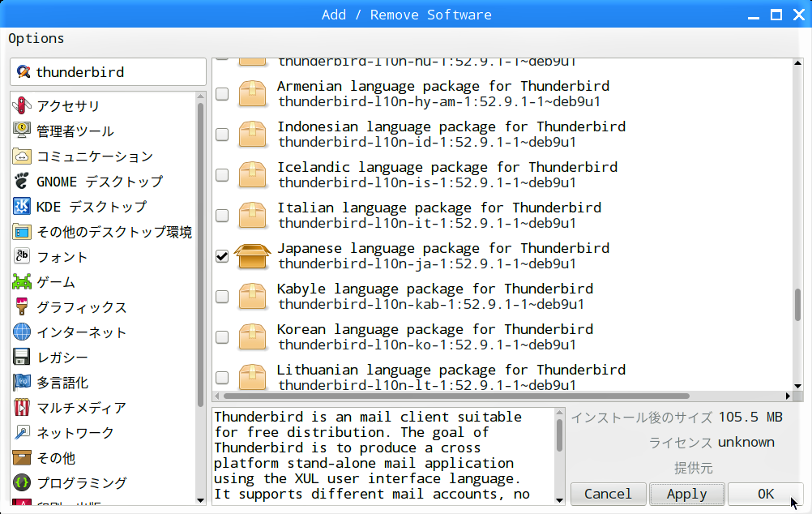Image resolution: width=812 pixels, height=514 pixels.
Task: Click the Apply button
Action: point(686,494)
